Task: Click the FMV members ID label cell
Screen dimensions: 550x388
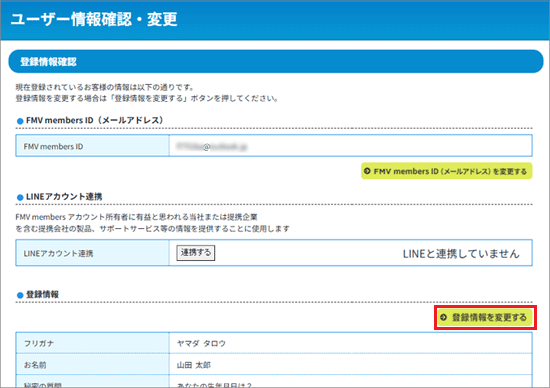Action: pos(92,146)
